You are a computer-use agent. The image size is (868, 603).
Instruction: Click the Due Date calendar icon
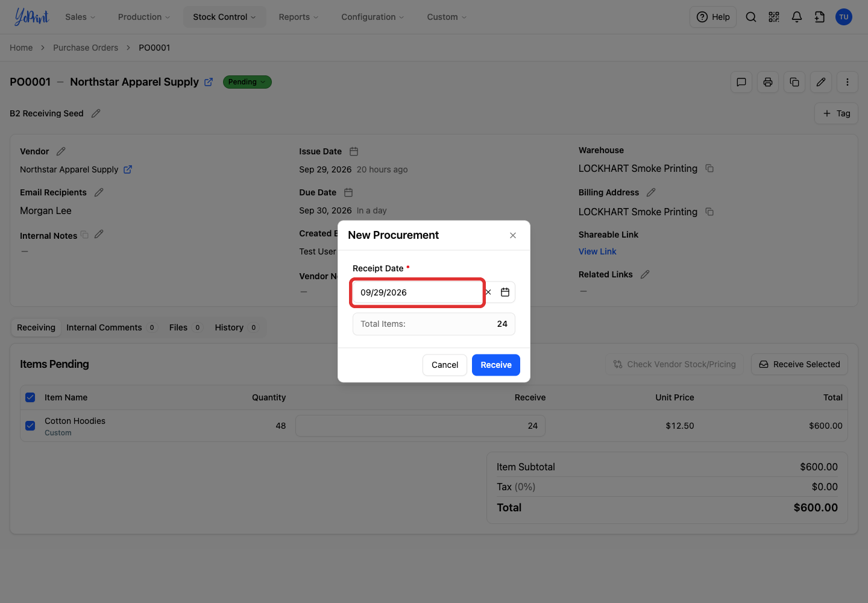coord(348,192)
